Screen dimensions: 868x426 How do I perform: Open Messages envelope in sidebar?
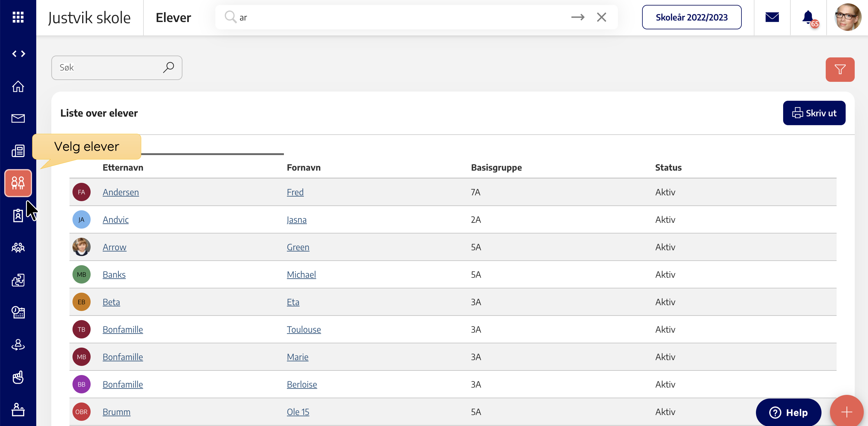pos(18,119)
